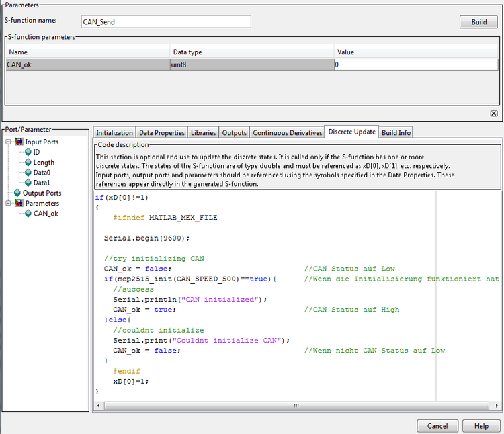The width and height of the screenshot is (504, 434).
Task: Collapse the Input Ports tree node
Action: click(x=8, y=142)
